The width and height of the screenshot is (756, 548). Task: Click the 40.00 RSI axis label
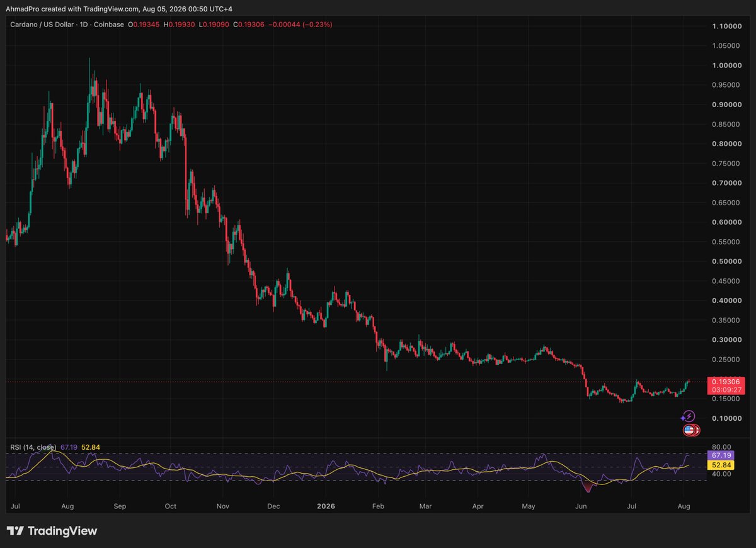tap(721, 474)
